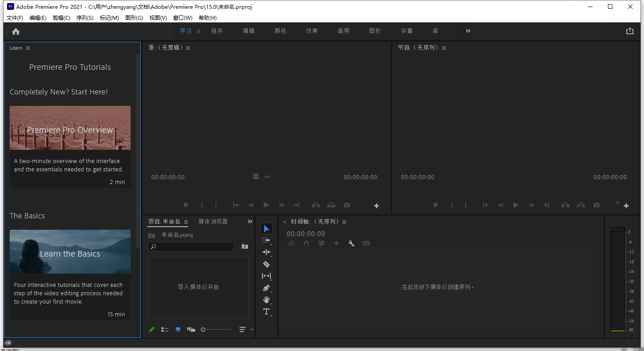Adjust thumbnail zoom slider in Project panel
Screen dimensions: 644x351
click(x=216, y=329)
